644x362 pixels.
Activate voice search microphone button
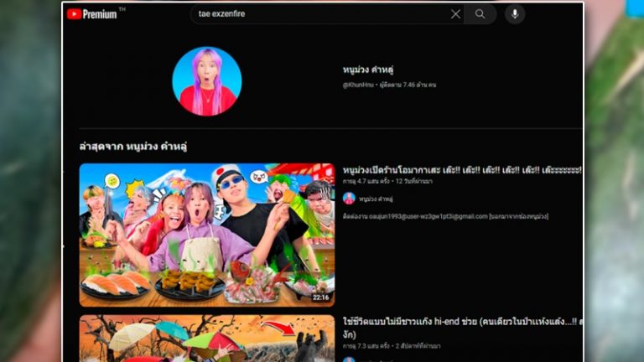[x=514, y=14]
